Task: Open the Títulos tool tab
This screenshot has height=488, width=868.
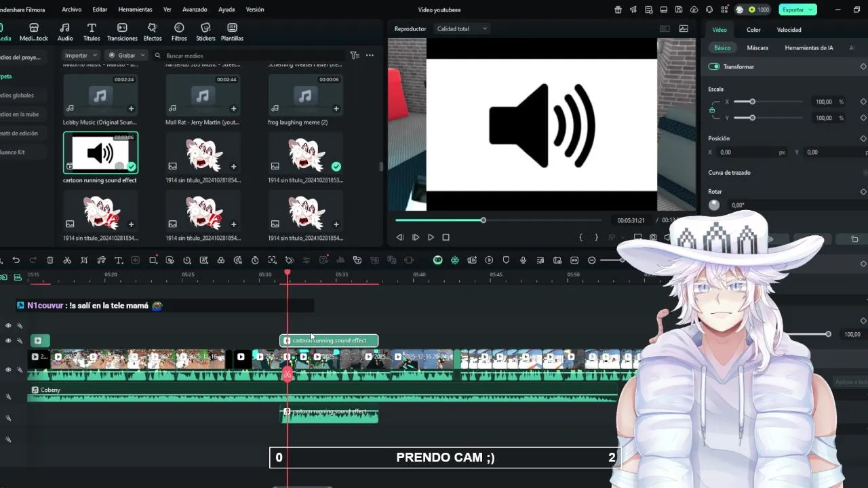Action: (x=92, y=31)
